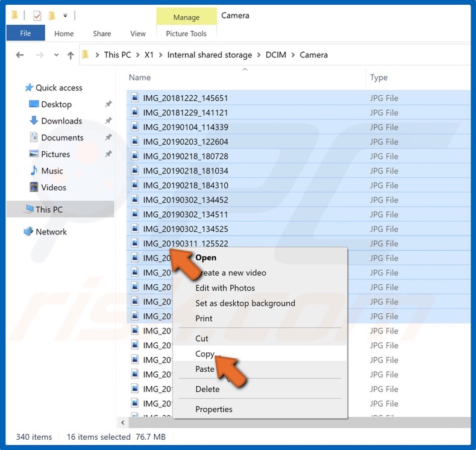Expand the chevron after Internal shared storage
This screenshot has height=450, width=476.
click(259, 55)
